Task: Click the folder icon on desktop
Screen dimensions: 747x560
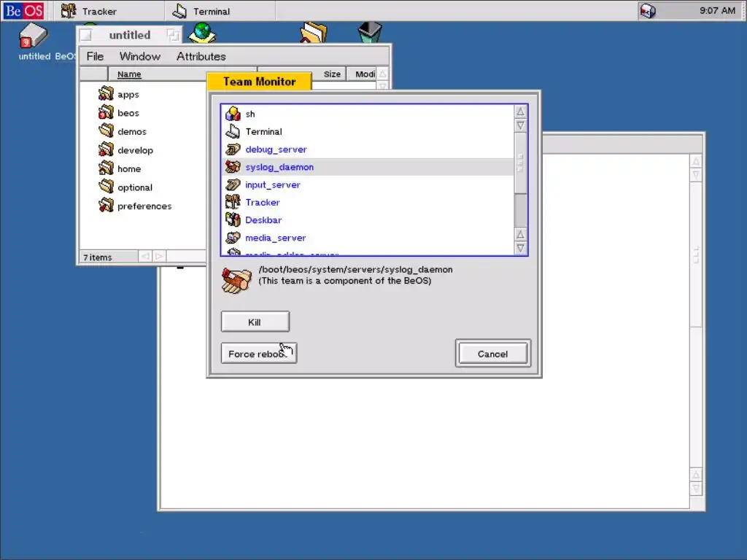Action: tap(314, 33)
